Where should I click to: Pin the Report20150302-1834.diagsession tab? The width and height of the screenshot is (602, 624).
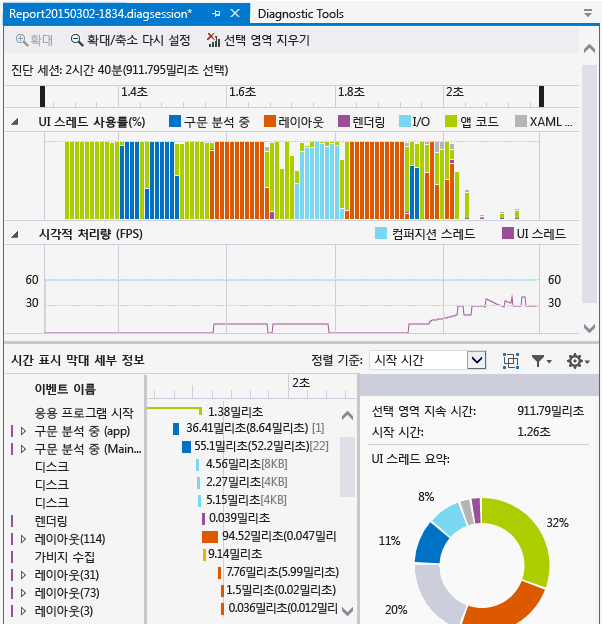[x=216, y=14]
